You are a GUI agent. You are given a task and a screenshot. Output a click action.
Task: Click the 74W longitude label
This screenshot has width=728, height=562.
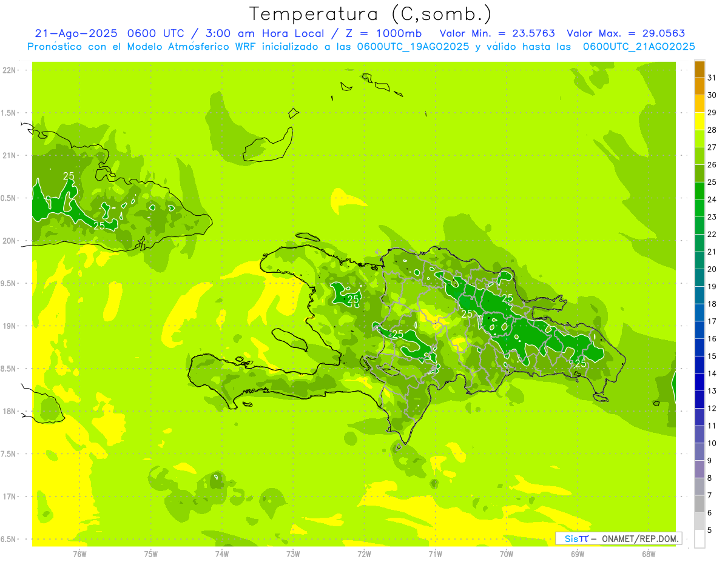221,554
